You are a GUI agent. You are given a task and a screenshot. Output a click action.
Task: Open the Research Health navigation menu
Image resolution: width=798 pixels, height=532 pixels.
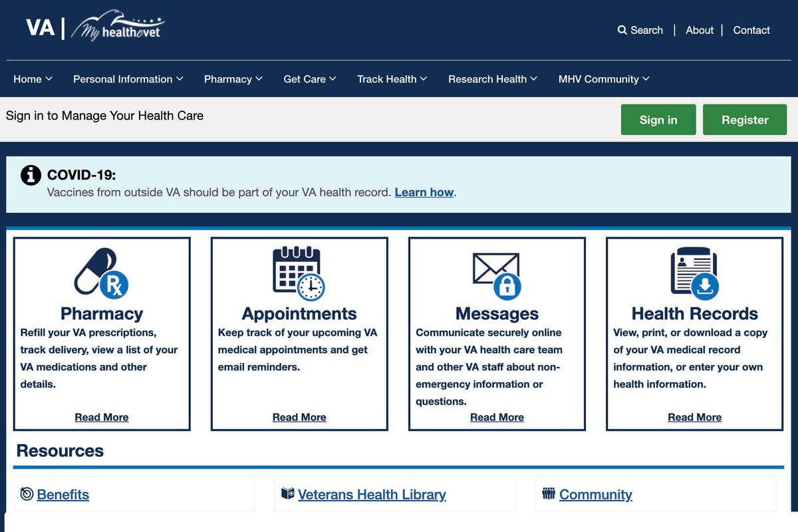[x=492, y=79]
